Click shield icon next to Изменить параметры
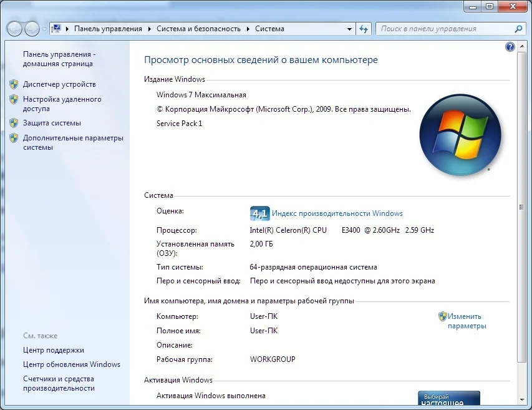This screenshot has height=410, width=532. [x=442, y=316]
